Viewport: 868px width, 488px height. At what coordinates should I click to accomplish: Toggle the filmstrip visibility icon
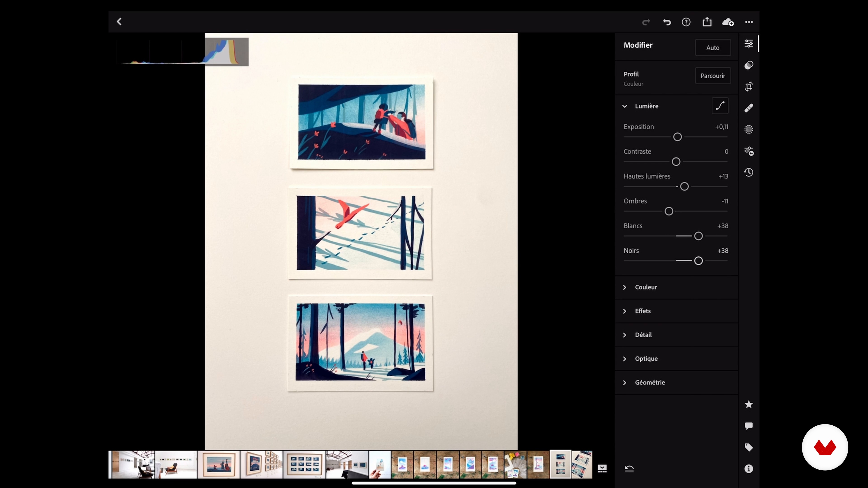tap(602, 469)
